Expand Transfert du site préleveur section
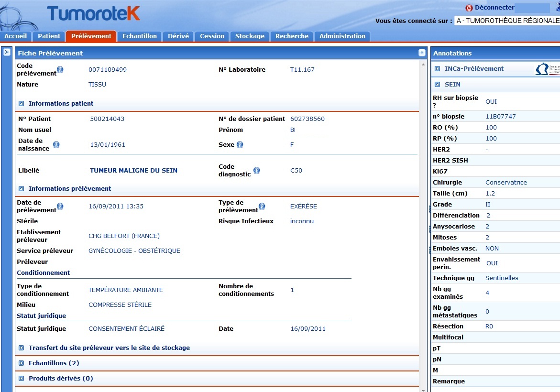This screenshot has height=392, width=560. click(x=22, y=348)
